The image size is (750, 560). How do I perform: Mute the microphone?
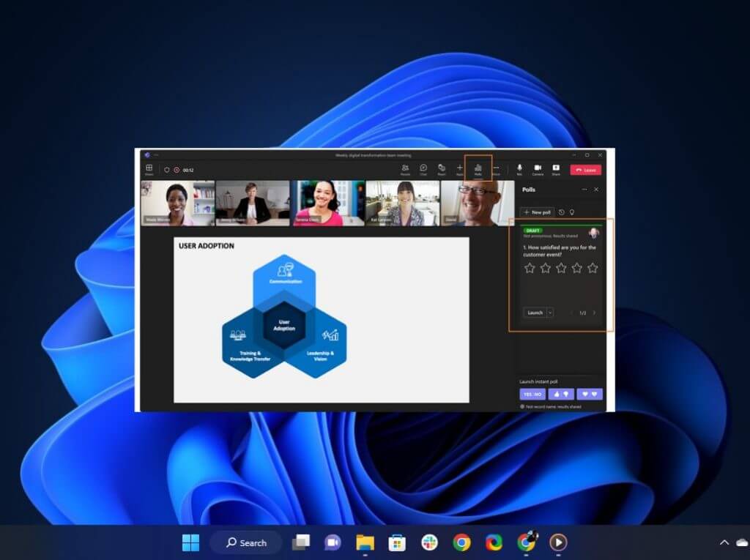click(x=519, y=169)
